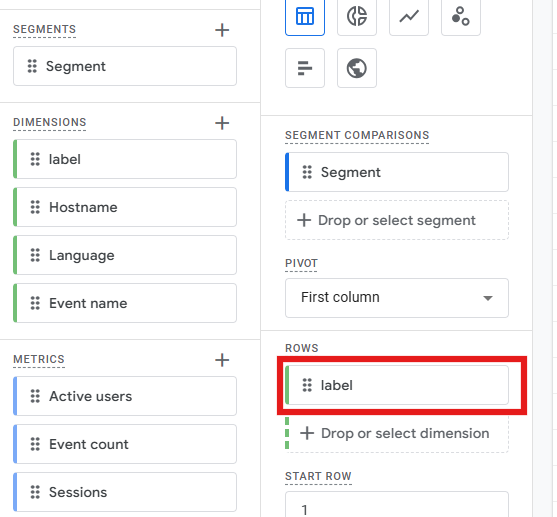The width and height of the screenshot is (557, 517).
Task: Add a new metric with plus icon
Action: click(222, 360)
